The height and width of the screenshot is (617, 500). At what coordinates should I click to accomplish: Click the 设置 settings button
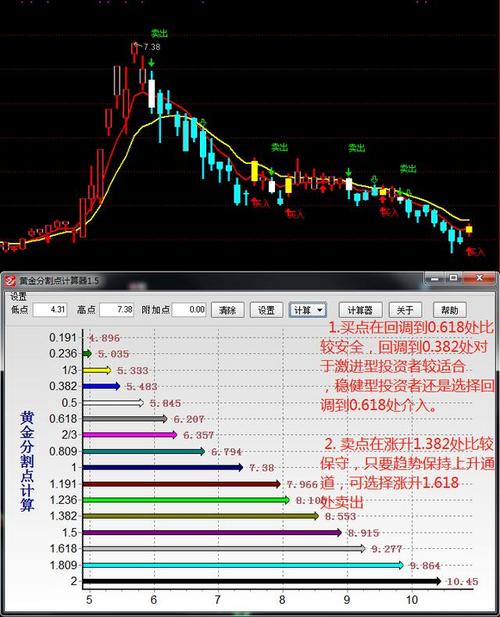click(266, 310)
